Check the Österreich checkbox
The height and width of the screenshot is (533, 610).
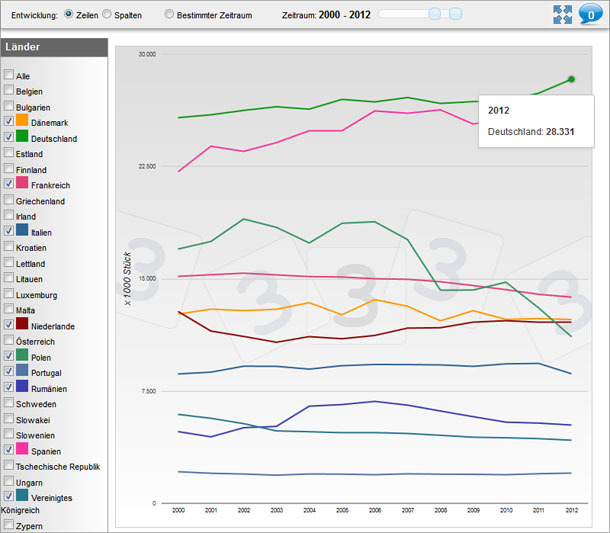9,341
